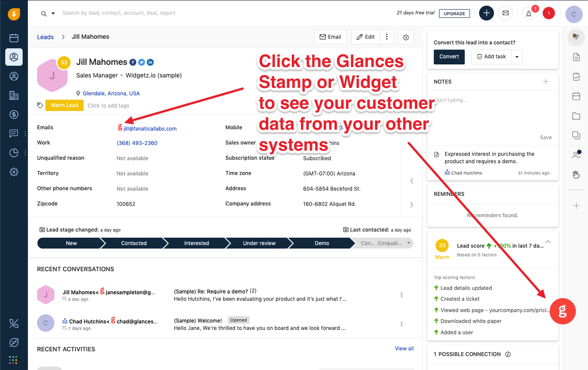The height and width of the screenshot is (370, 588).
Task: Save the note with Save link
Action: (x=546, y=137)
